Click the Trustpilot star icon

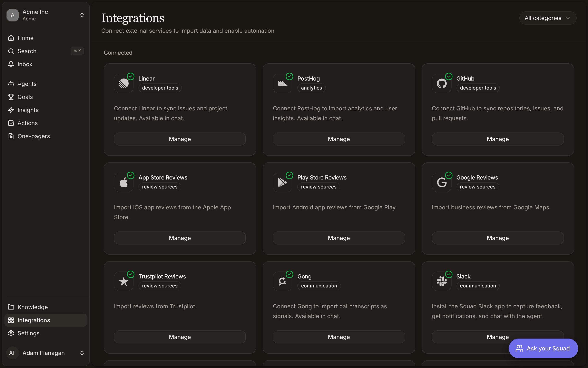(124, 281)
